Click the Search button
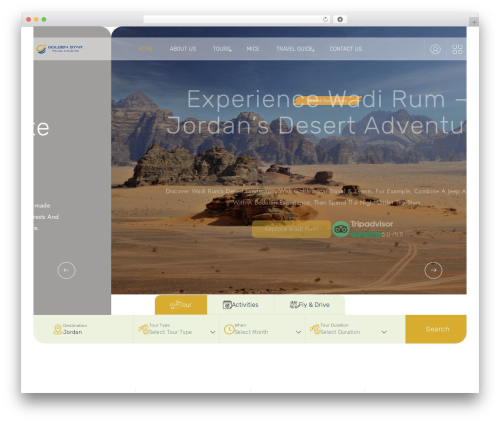 click(436, 329)
